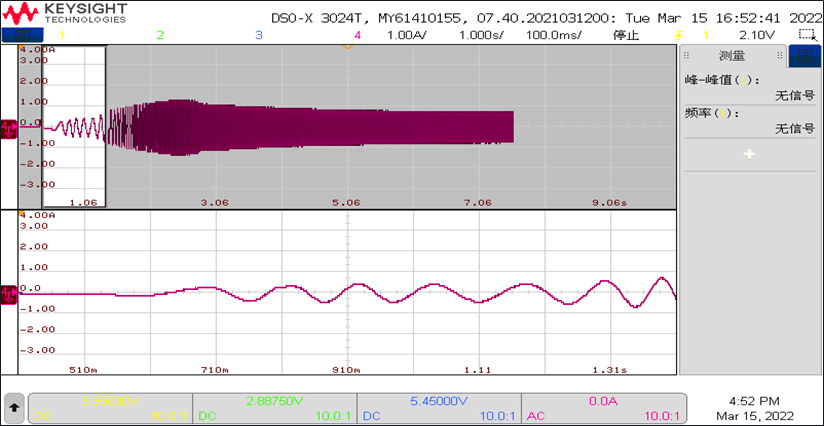Click the channel 4 ground marker on the upper waveform
This screenshot has height=426, width=824.
8,126
